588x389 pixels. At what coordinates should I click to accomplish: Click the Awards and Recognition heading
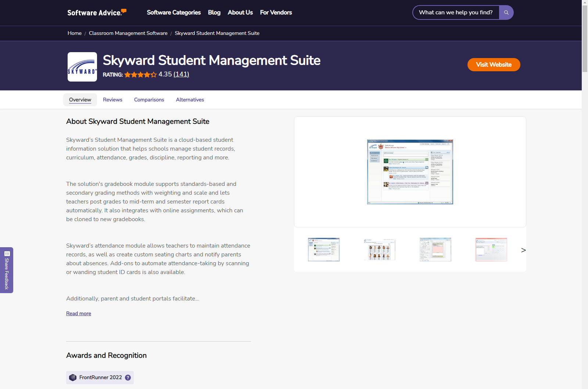[106, 356]
